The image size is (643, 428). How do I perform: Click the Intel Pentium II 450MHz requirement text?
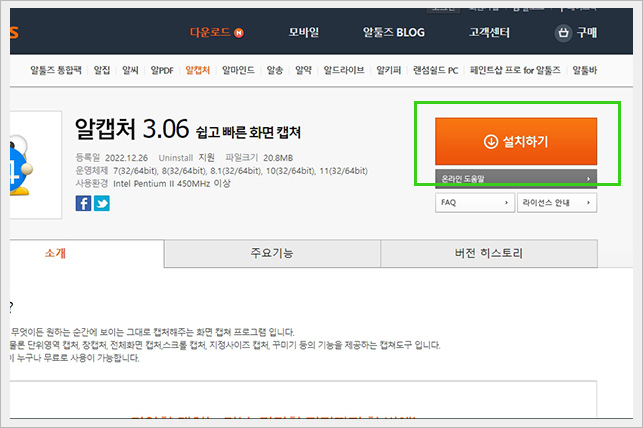tap(172, 184)
